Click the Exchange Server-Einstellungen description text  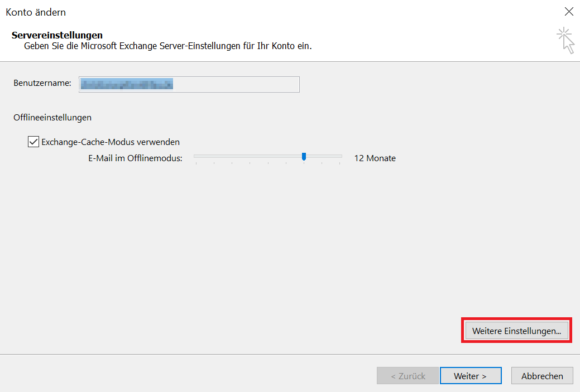coord(167,46)
